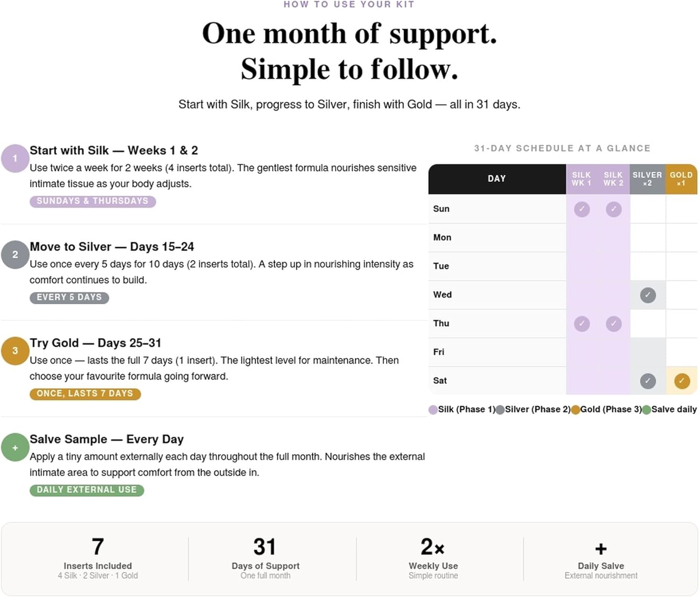The width and height of the screenshot is (700, 597).
Task: Click the Silk (Phase 1) legend dot
Action: tap(433, 410)
